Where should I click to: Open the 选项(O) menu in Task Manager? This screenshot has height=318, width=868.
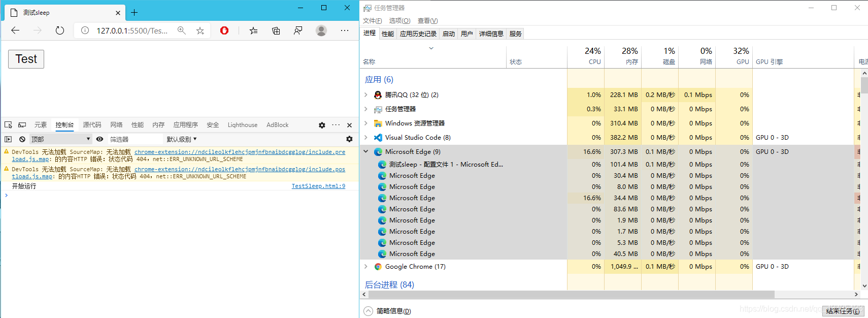[x=399, y=21]
